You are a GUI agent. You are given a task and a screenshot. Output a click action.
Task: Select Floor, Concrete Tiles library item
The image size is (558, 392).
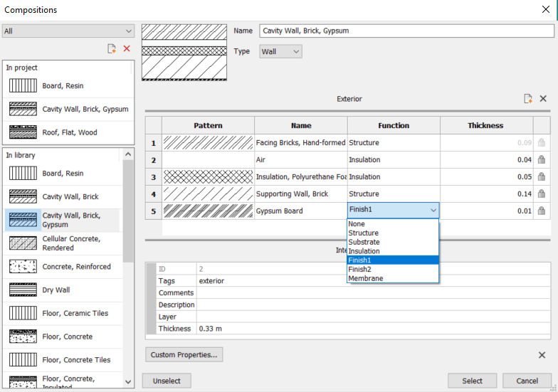[63, 360]
